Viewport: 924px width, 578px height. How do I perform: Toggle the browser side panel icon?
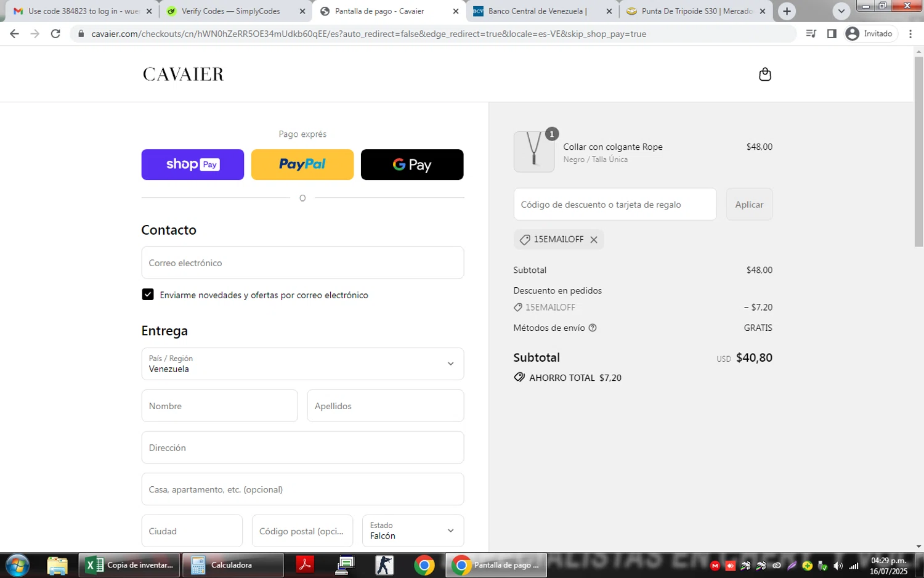point(832,34)
